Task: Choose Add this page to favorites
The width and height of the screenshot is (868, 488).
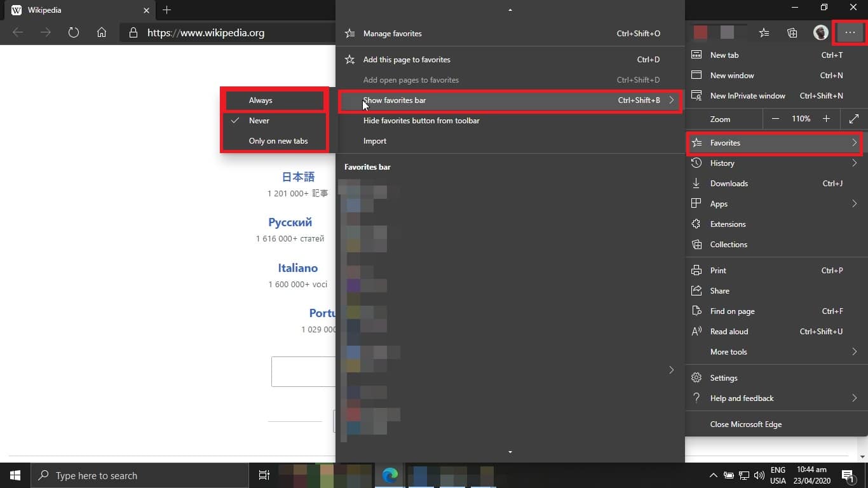Action: [x=510, y=60]
